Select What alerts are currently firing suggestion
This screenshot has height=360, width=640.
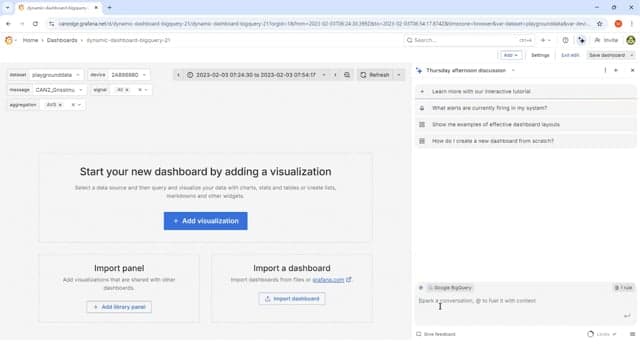pos(526,108)
